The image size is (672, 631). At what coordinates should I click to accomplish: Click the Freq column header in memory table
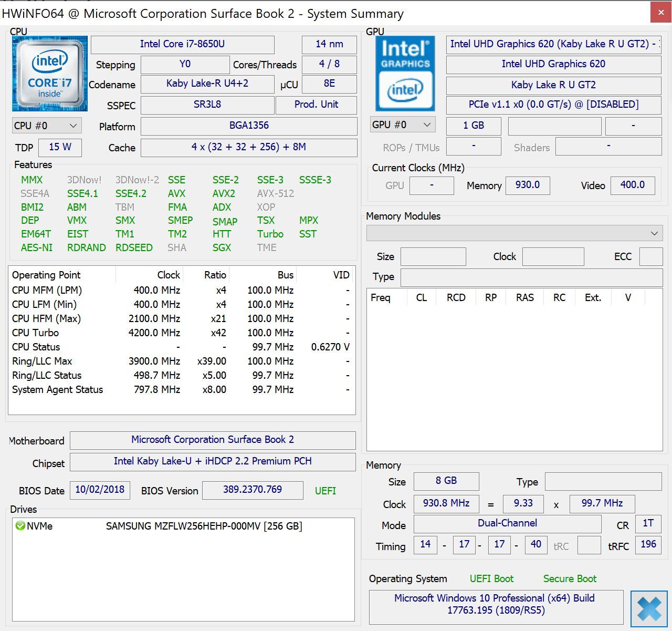tap(381, 298)
